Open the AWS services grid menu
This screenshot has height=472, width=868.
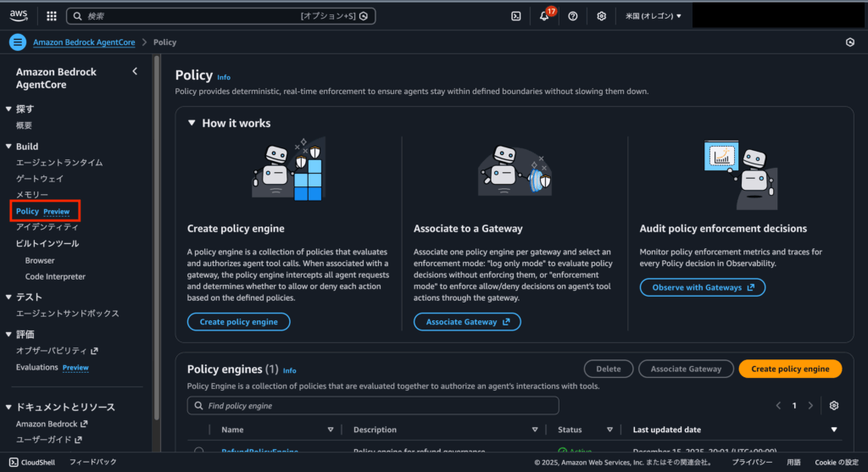[x=52, y=15]
